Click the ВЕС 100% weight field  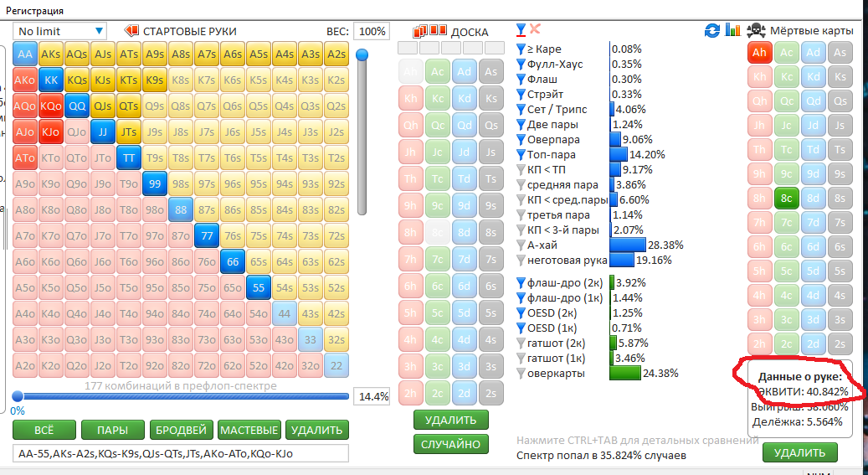(372, 31)
